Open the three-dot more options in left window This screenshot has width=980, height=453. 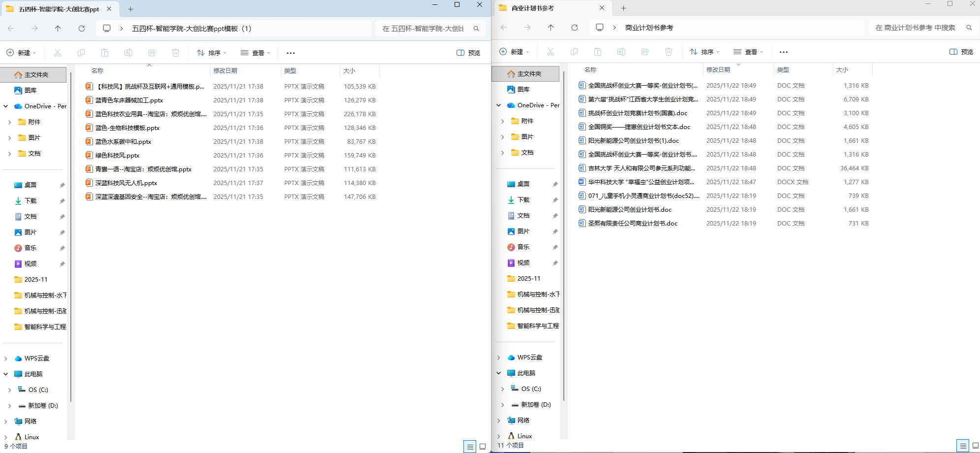(x=291, y=53)
